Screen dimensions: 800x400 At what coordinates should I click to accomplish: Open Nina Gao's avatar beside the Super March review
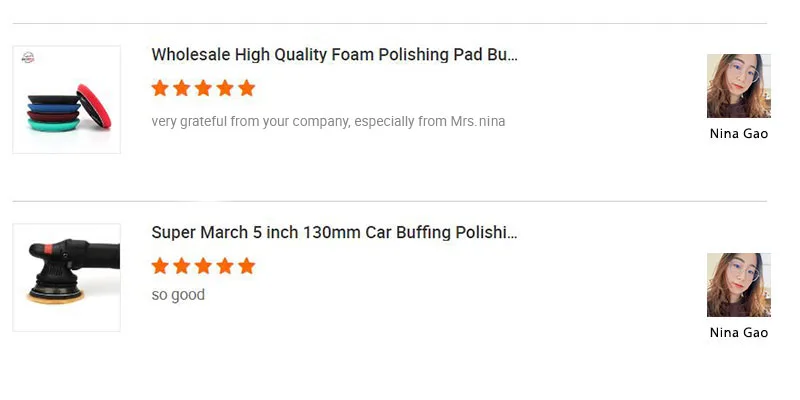(738, 285)
